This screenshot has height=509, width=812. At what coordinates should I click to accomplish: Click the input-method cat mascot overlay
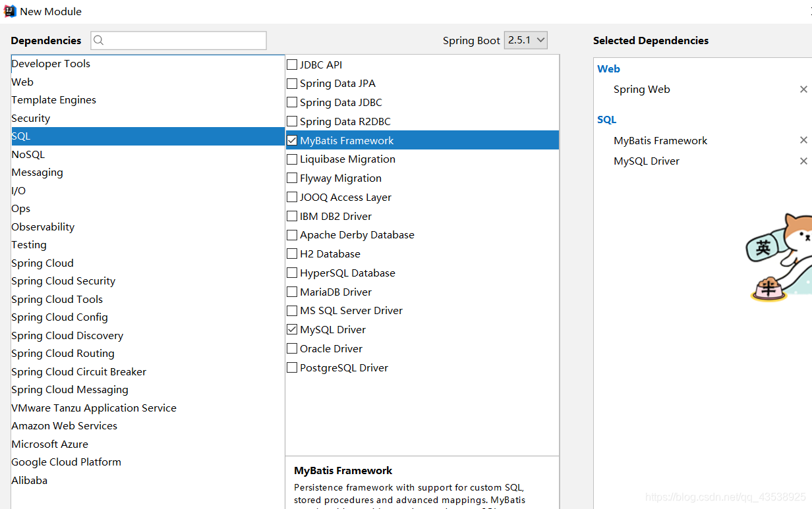pos(780,257)
